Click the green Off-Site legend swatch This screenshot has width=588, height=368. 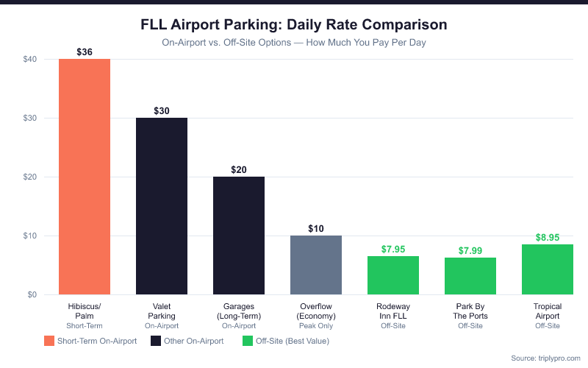click(248, 341)
